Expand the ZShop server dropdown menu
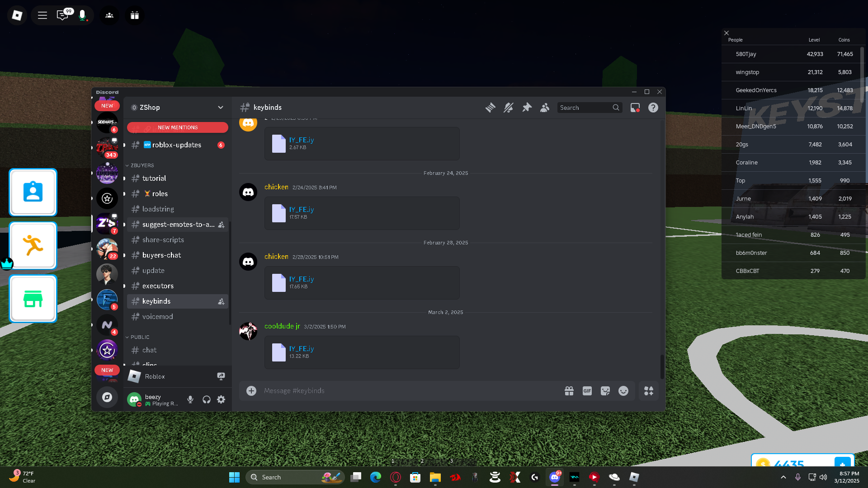868x488 pixels. click(221, 108)
